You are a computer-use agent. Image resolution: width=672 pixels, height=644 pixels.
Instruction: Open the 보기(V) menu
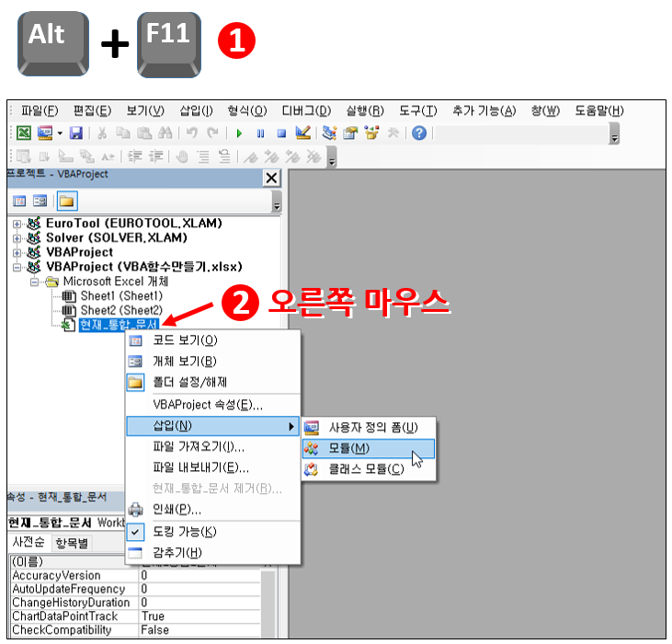click(x=145, y=111)
